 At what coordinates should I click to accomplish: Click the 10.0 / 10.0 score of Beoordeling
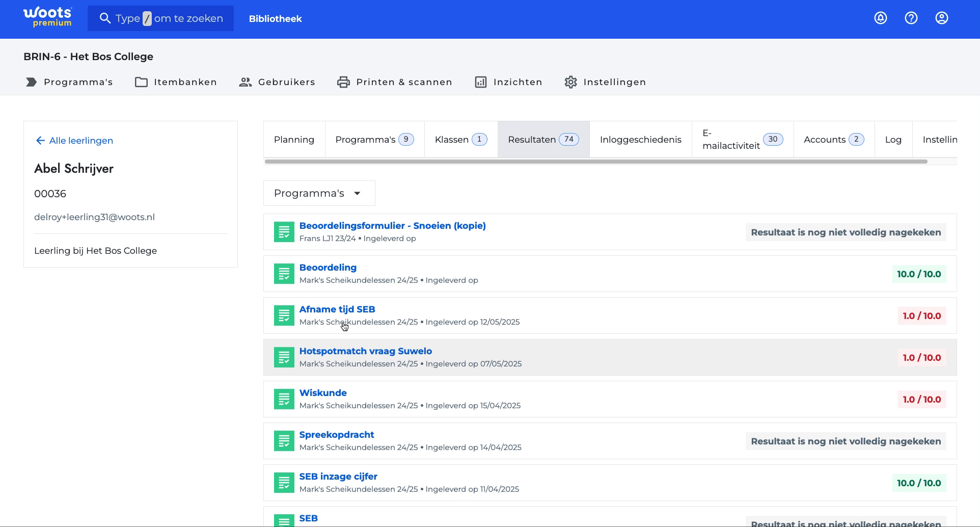click(919, 274)
